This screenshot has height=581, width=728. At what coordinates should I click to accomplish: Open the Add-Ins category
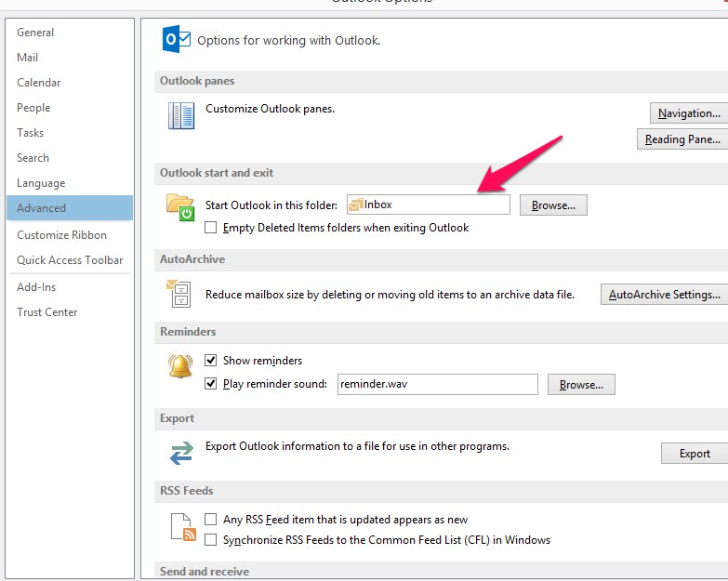coord(70,287)
